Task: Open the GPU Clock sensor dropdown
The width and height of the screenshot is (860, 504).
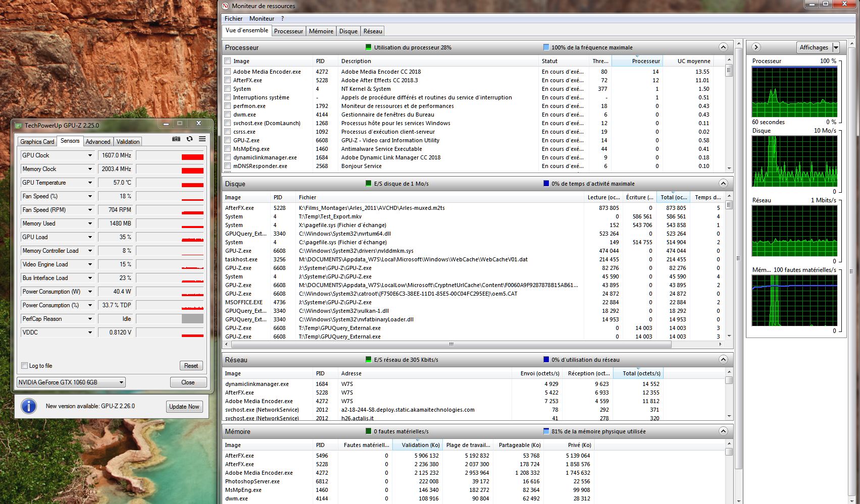Action: click(x=90, y=155)
